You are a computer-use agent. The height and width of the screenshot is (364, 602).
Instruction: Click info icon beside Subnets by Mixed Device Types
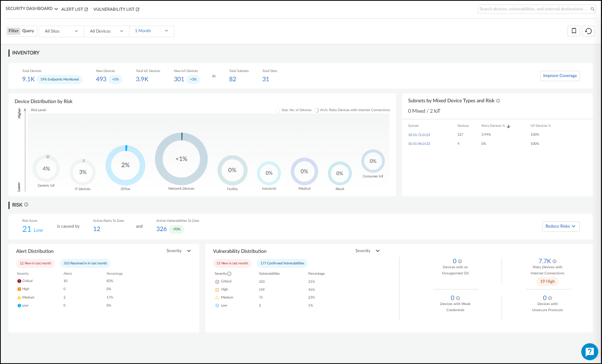click(x=498, y=101)
